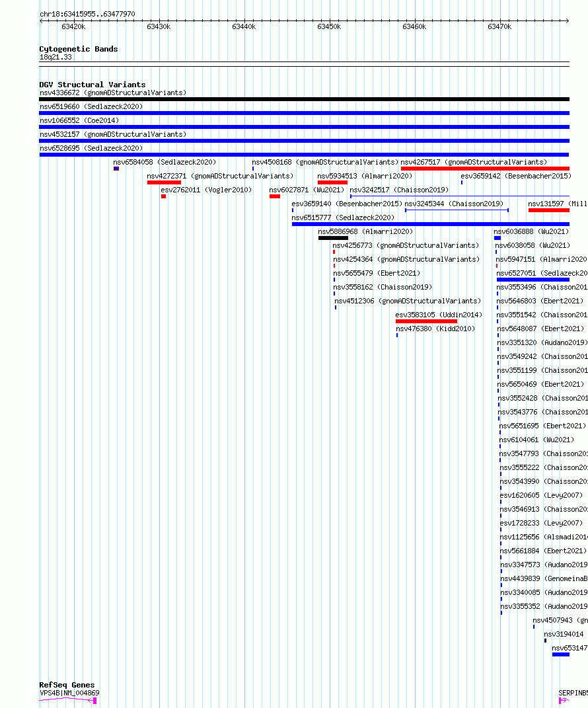Click the nsv3551199 Chaisson label
This screenshot has height=708, width=588.
tap(542, 370)
